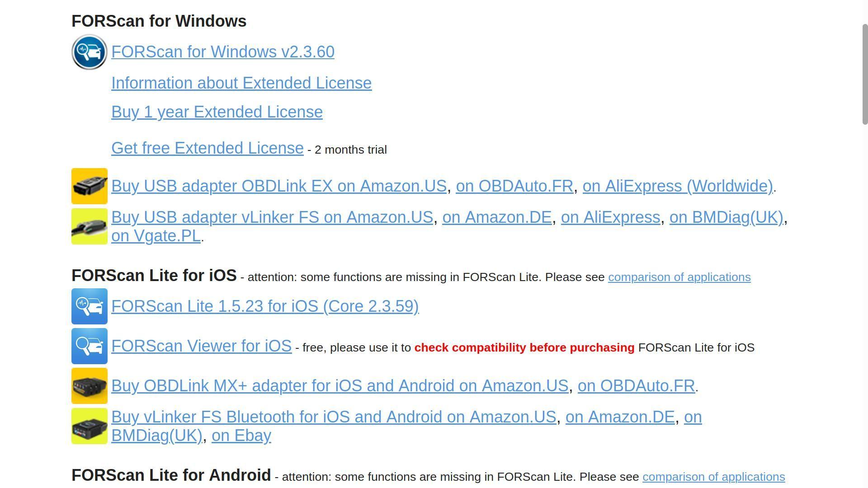
Task: Click Get free Extended License link
Action: pyautogui.click(x=208, y=148)
